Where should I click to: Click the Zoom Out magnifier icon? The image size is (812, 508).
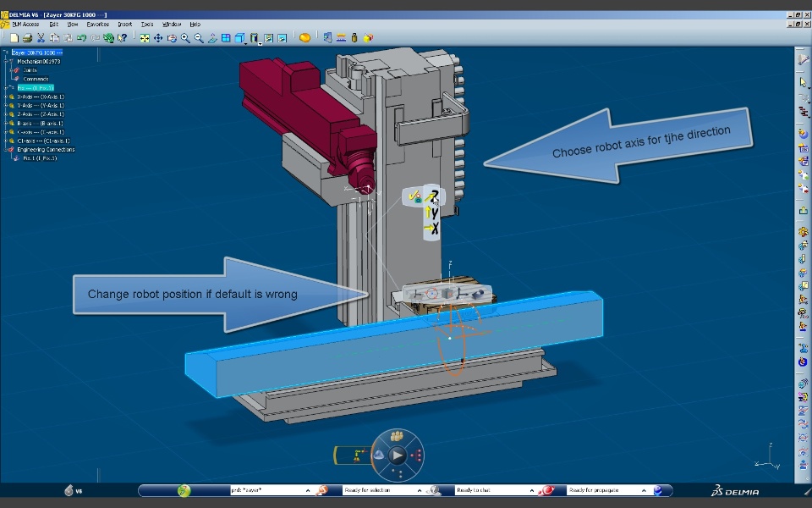(198, 38)
